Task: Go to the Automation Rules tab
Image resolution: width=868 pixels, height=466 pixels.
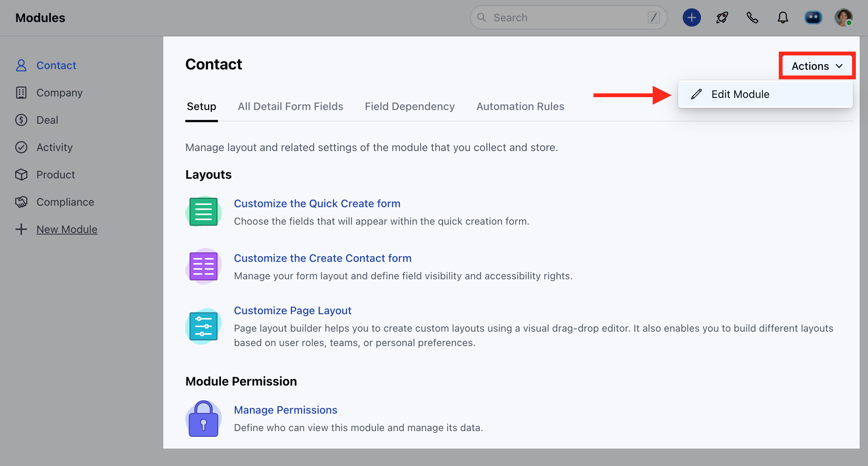Action: (520, 106)
